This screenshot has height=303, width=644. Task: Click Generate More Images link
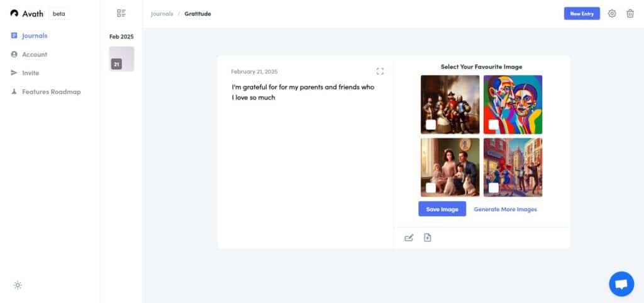(x=505, y=209)
